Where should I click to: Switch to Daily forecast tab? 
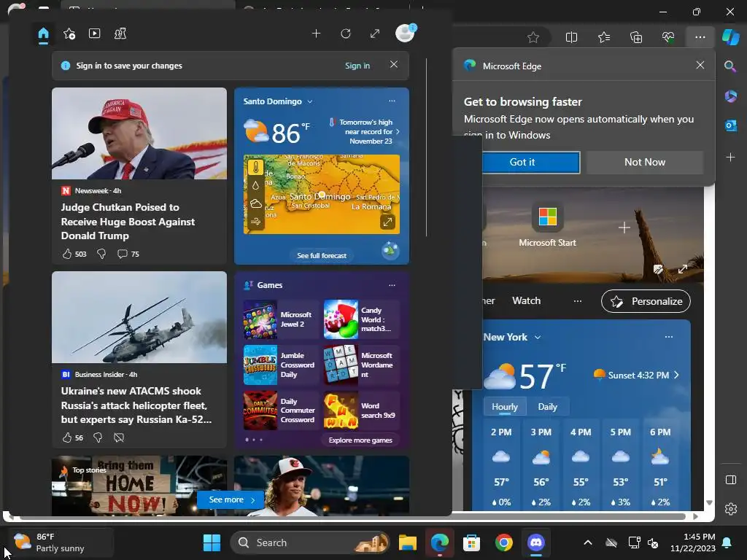click(547, 407)
